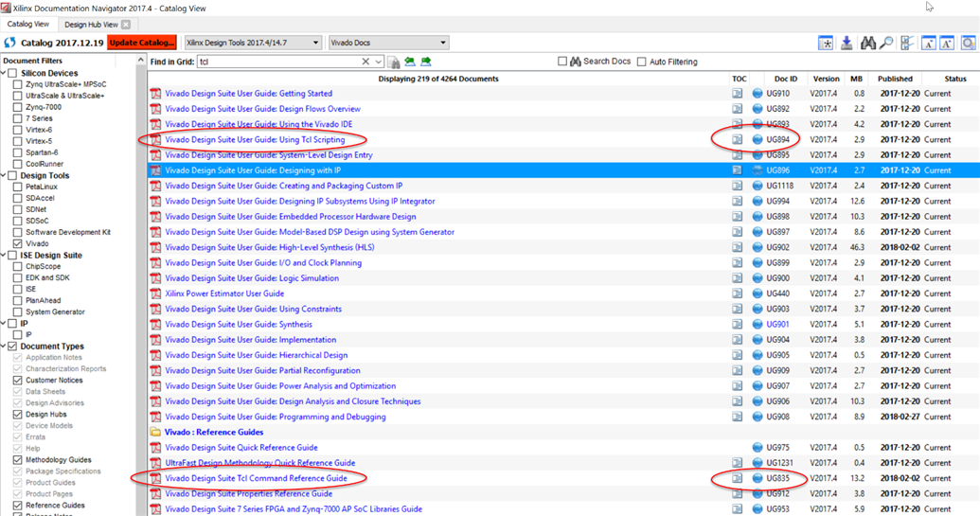
Task: Click PDF icon for Logic Simulation guide
Action: pos(155,278)
